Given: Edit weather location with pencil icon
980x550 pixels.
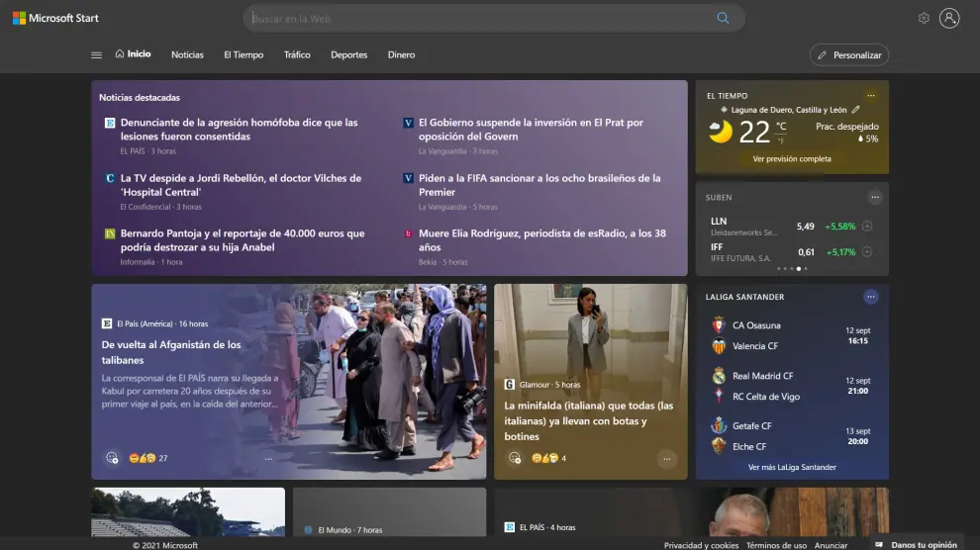Looking at the screenshot, I should pos(856,110).
